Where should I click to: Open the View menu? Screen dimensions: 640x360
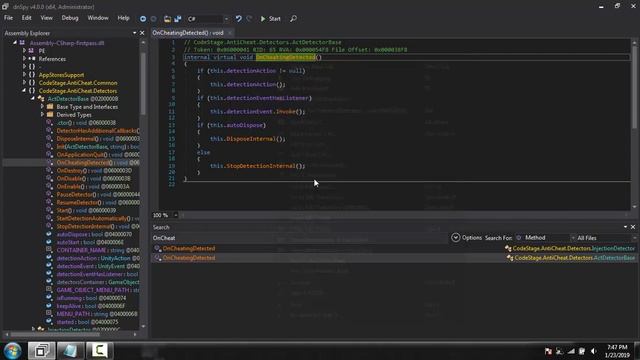pos(47,18)
